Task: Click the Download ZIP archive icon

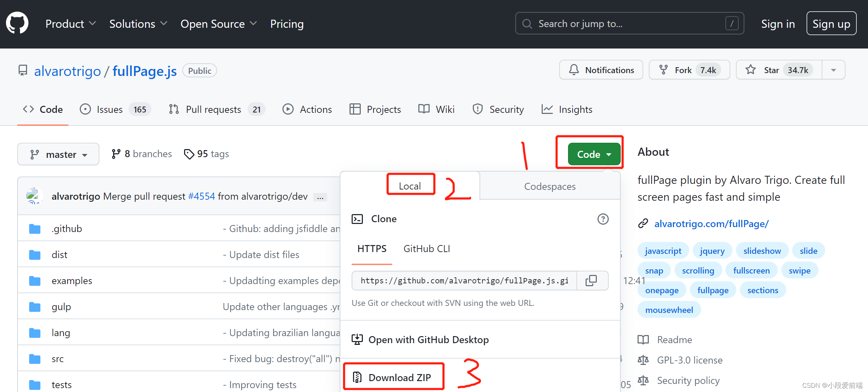Action: point(357,377)
